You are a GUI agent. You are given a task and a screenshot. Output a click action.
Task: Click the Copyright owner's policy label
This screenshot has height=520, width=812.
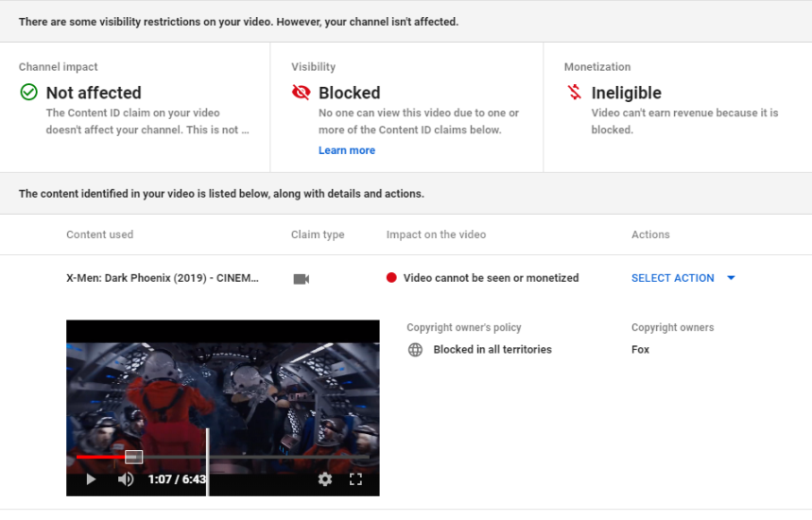pyautogui.click(x=464, y=327)
